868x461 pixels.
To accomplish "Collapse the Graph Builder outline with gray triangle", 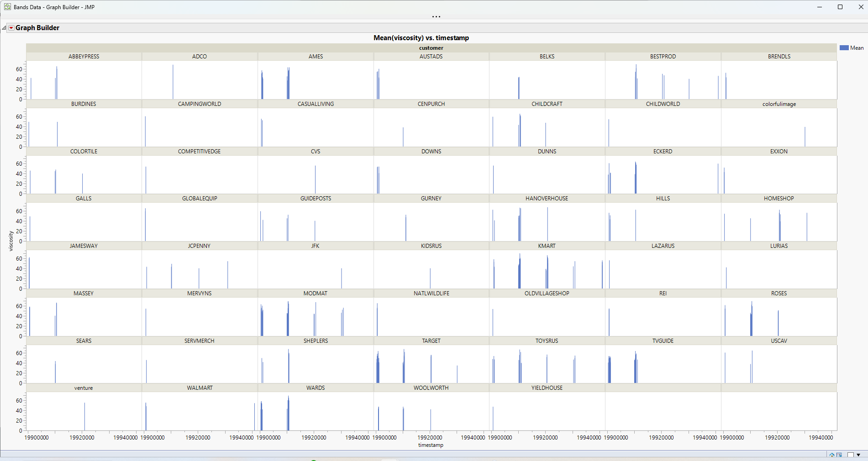I will coord(4,28).
